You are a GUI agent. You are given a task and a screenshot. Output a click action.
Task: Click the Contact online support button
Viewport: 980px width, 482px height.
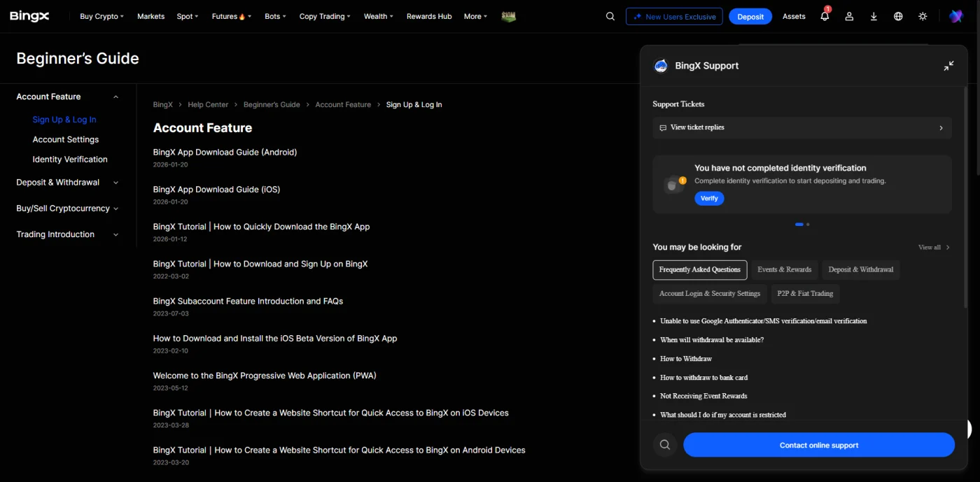(x=819, y=445)
